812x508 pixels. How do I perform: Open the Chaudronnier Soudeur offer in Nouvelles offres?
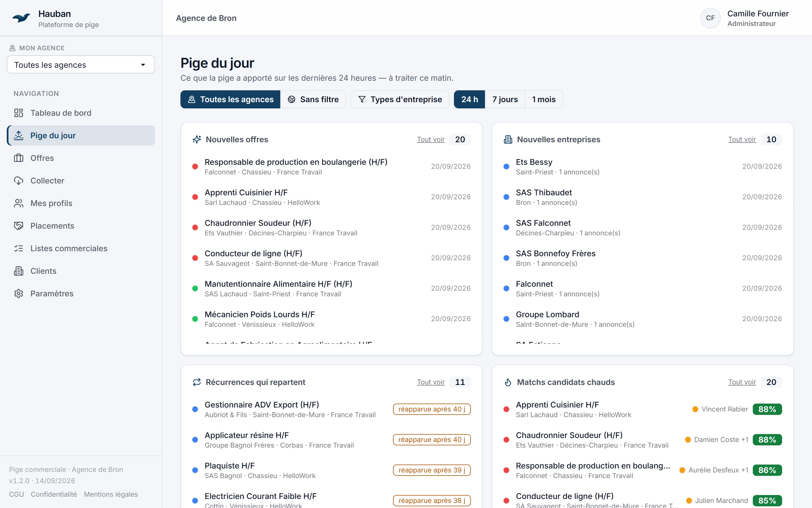tap(331, 228)
